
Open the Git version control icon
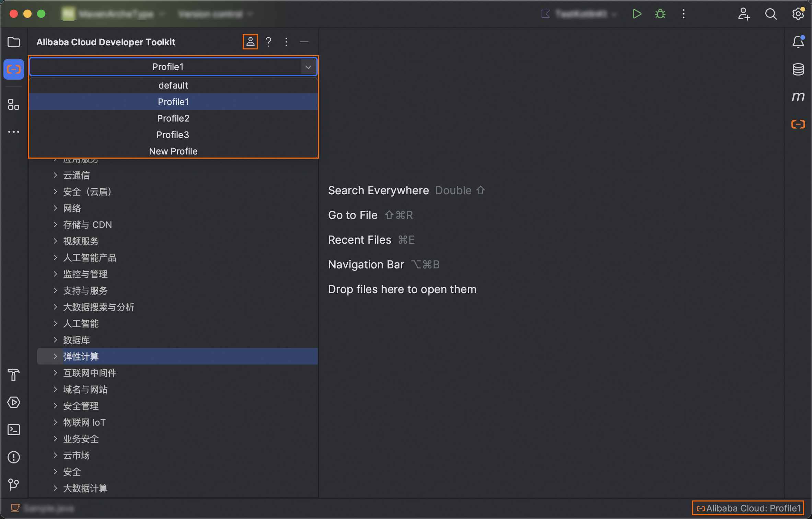(14, 484)
